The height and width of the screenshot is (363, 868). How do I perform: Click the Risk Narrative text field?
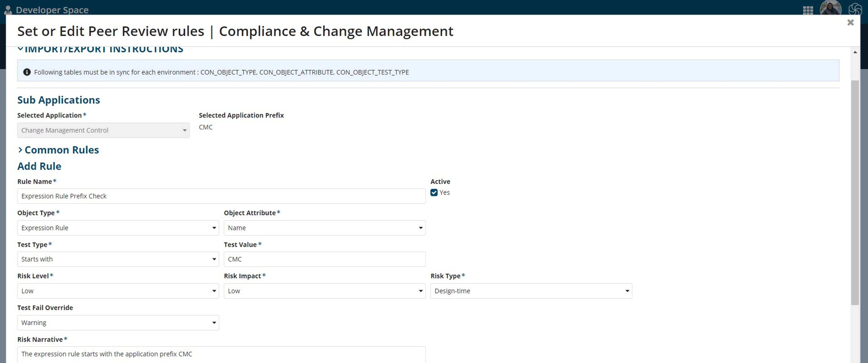coord(221,355)
